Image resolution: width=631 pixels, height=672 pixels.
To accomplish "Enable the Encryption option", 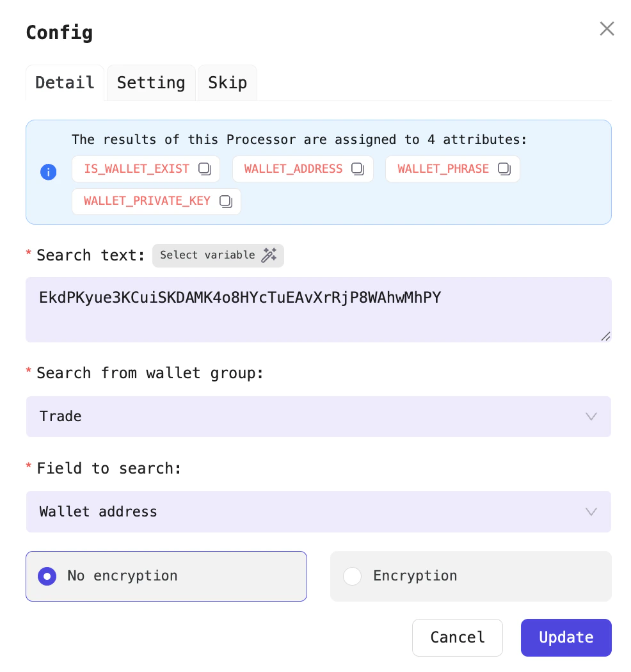I will pyautogui.click(x=352, y=576).
